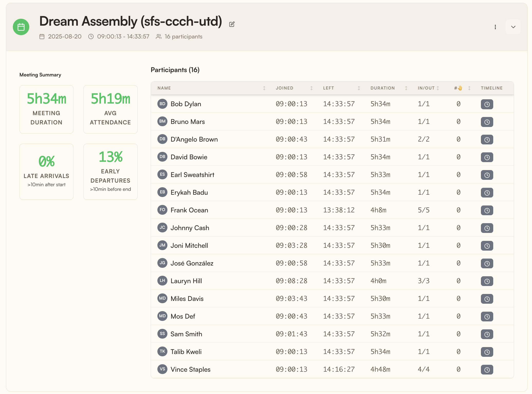Click the Early Departures summary card
The height and width of the screenshot is (394, 532).
110,172
